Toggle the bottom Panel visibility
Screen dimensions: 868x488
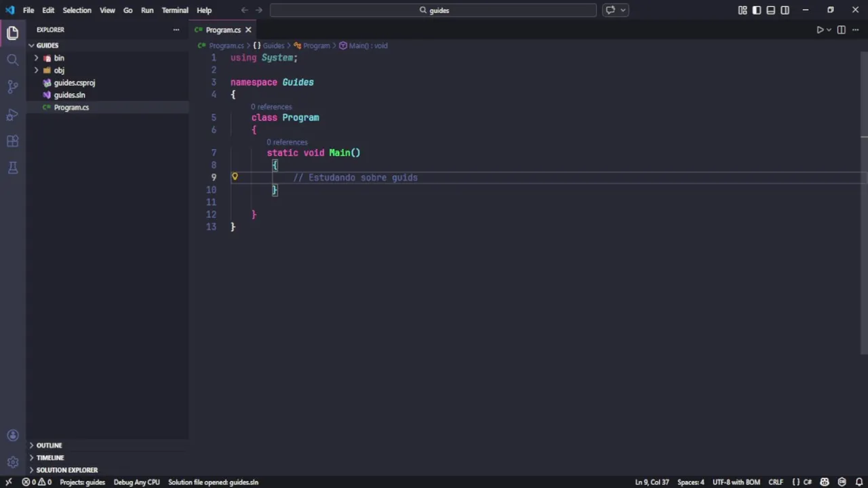point(771,10)
